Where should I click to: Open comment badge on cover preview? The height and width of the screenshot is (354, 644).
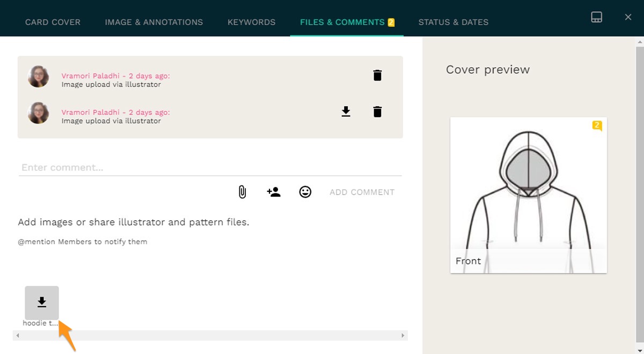[x=597, y=126]
